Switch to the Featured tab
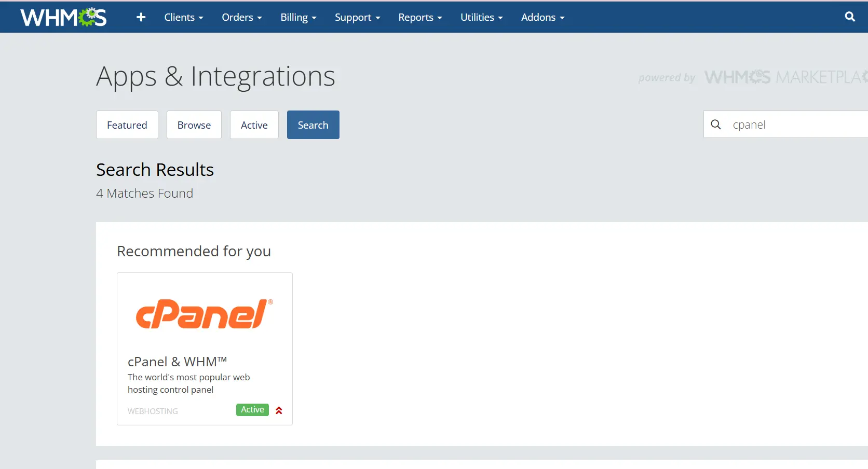Viewport: 868px width, 469px height. click(127, 125)
